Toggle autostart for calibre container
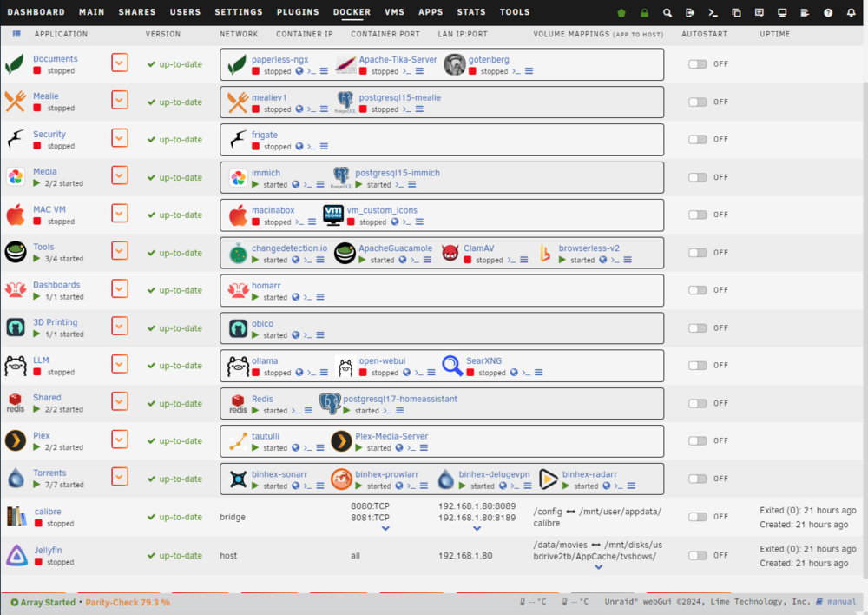 click(x=698, y=516)
